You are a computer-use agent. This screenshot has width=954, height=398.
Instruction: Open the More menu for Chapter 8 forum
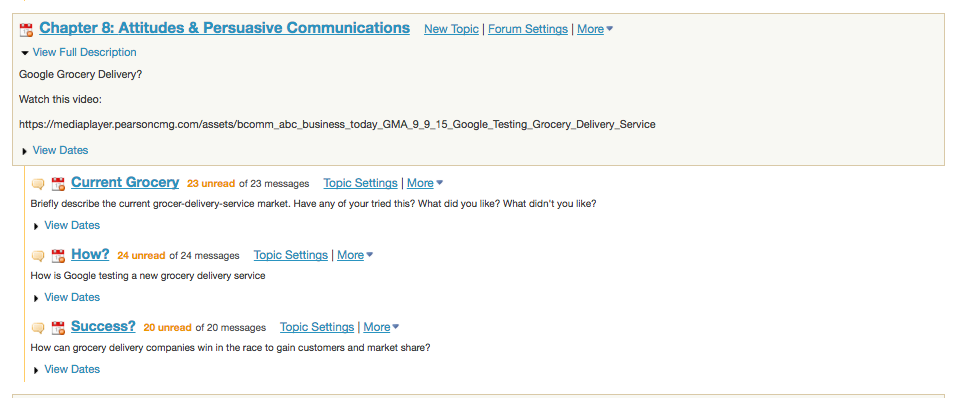pos(594,29)
